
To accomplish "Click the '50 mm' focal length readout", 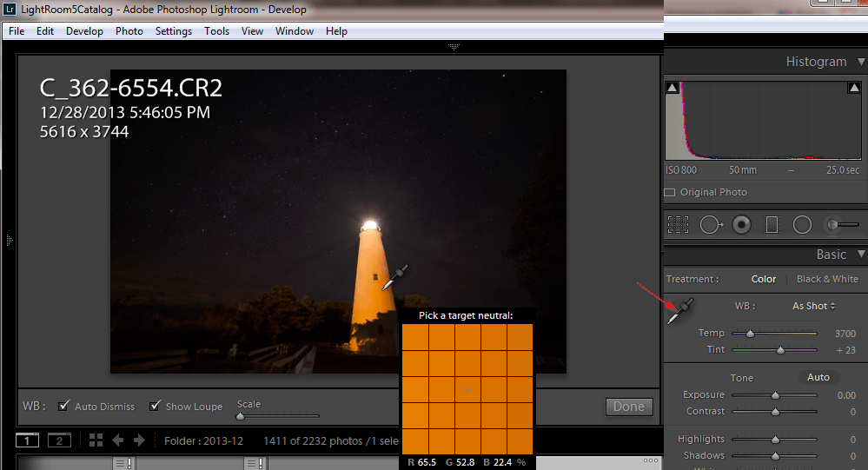I will pos(742,170).
